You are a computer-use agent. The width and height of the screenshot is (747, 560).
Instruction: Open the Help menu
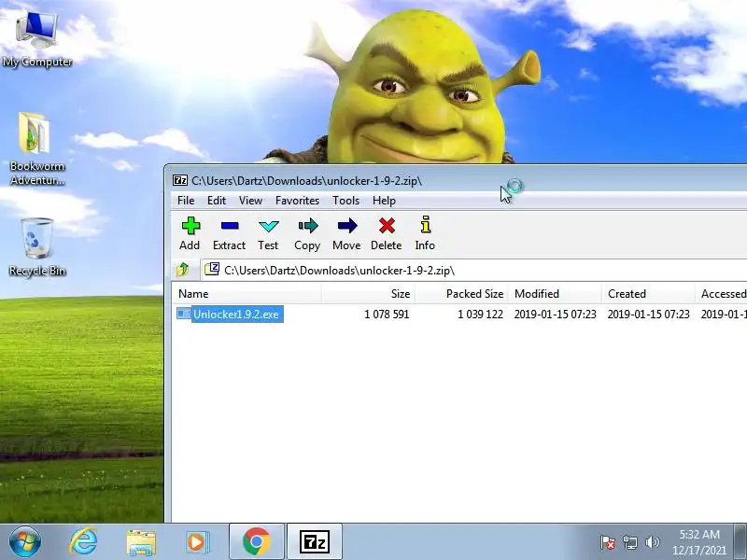(x=384, y=201)
